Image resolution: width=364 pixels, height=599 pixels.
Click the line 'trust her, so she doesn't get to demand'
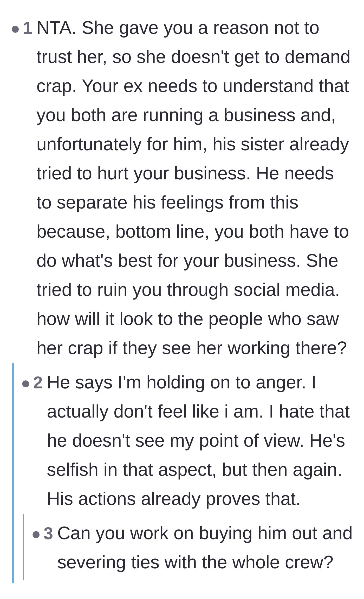coord(193,57)
